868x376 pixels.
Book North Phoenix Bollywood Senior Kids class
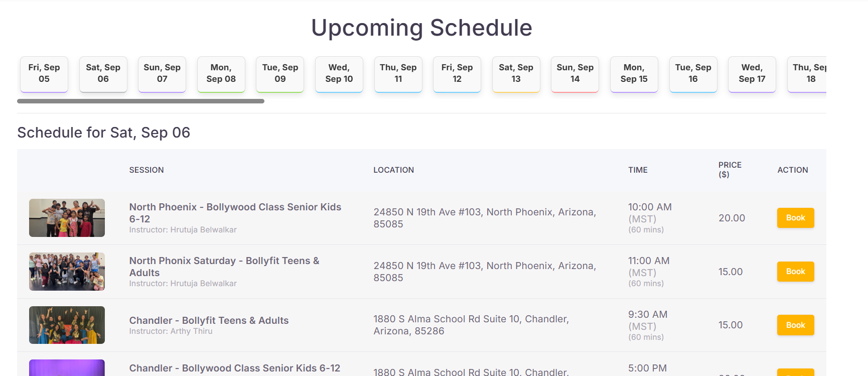pos(795,218)
